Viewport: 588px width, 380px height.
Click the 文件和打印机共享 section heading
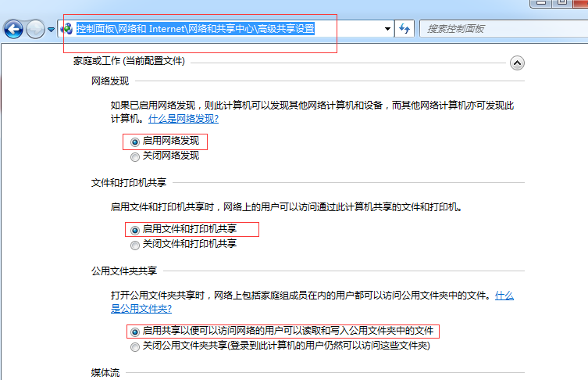click(129, 183)
